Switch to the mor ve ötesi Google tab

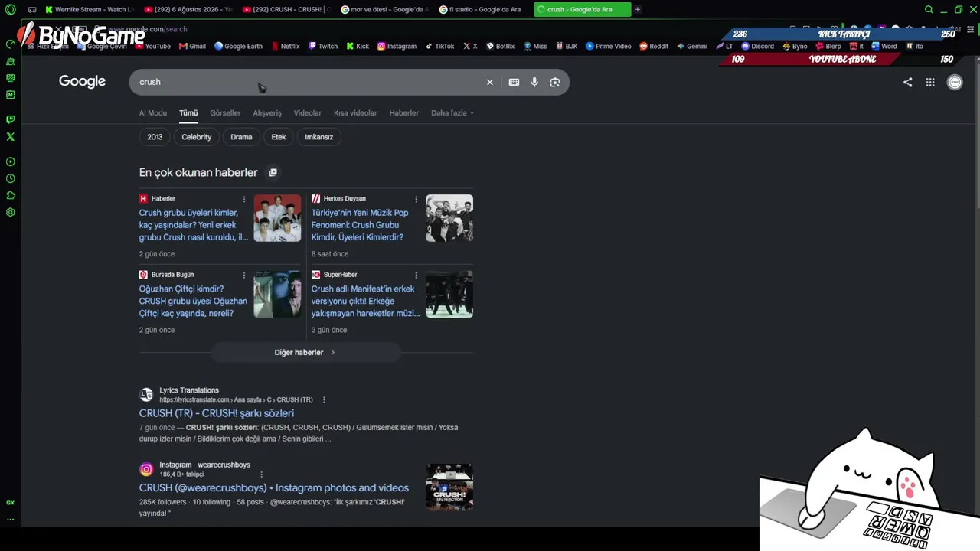(385, 9)
